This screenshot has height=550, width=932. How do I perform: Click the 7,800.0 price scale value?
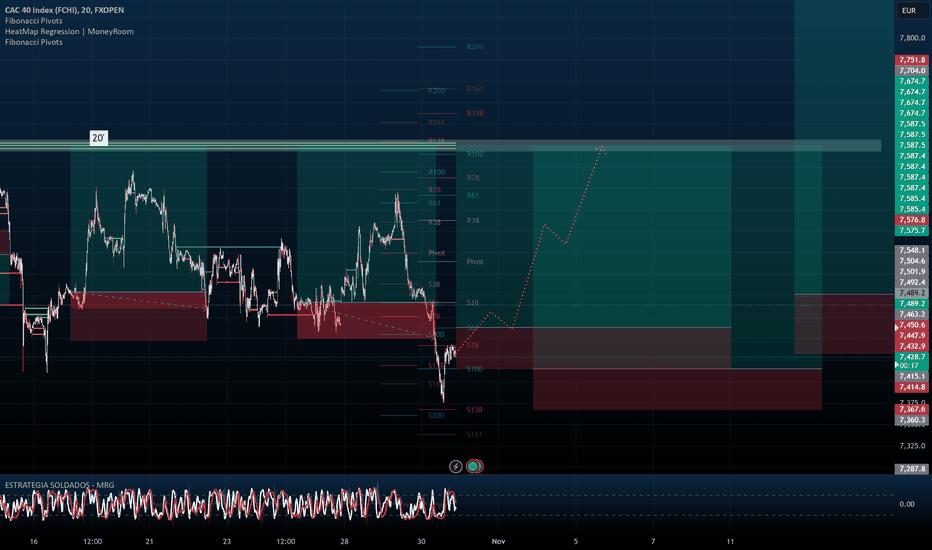[912, 38]
